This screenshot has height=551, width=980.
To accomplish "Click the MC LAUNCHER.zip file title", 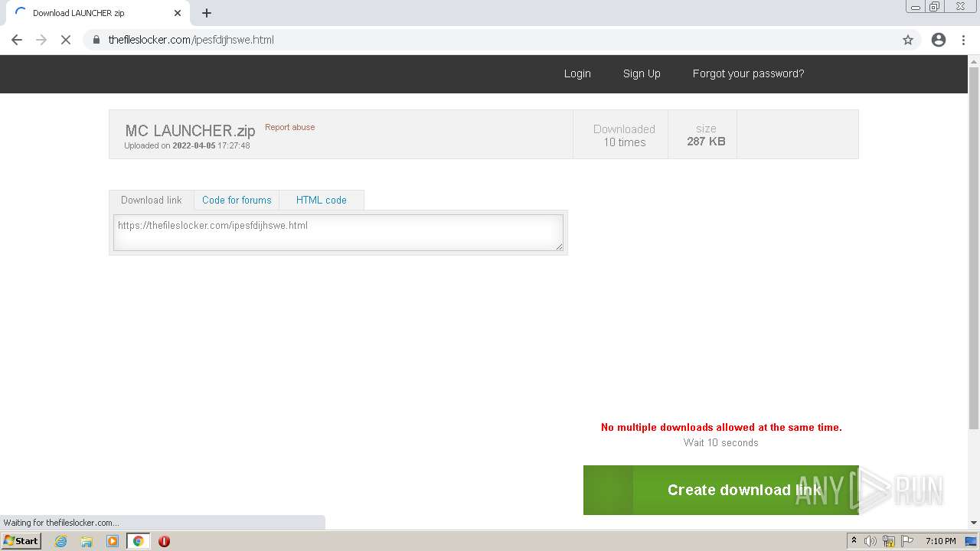I will point(190,130).
